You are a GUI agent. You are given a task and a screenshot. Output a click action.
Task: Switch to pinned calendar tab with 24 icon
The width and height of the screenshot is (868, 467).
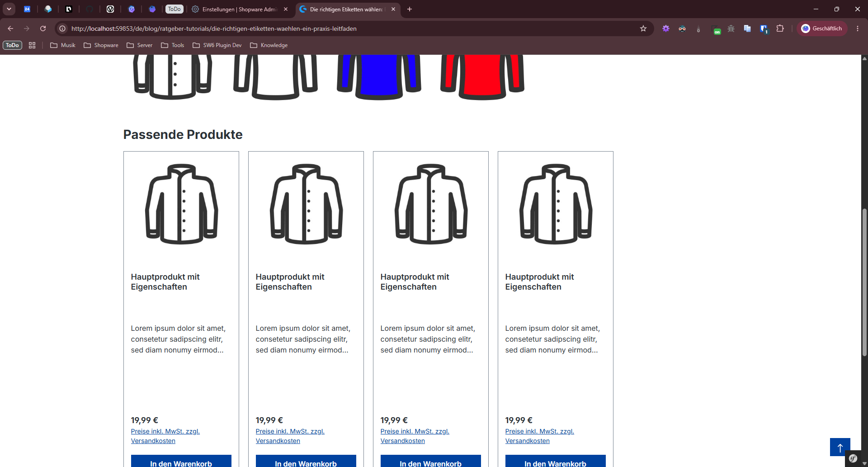[27, 9]
